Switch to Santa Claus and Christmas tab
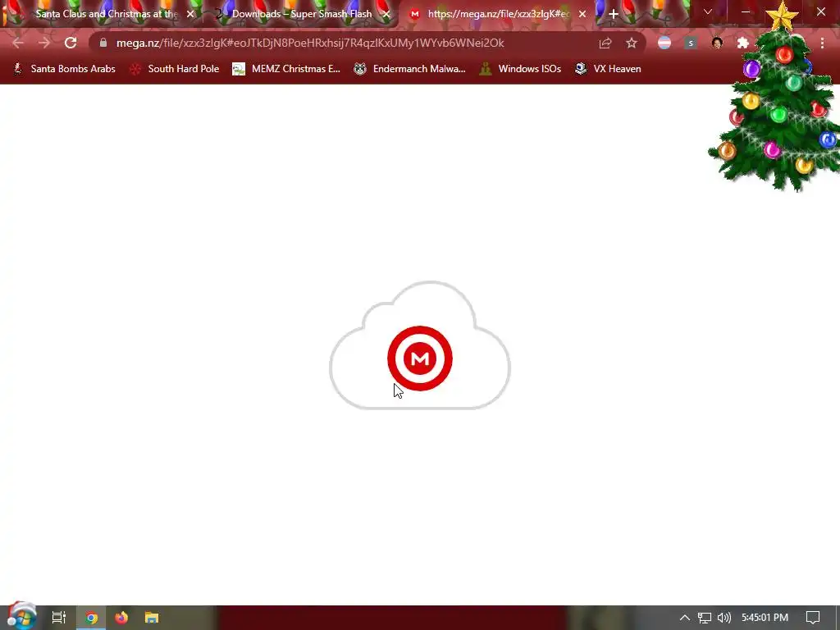840x630 pixels. [106, 14]
